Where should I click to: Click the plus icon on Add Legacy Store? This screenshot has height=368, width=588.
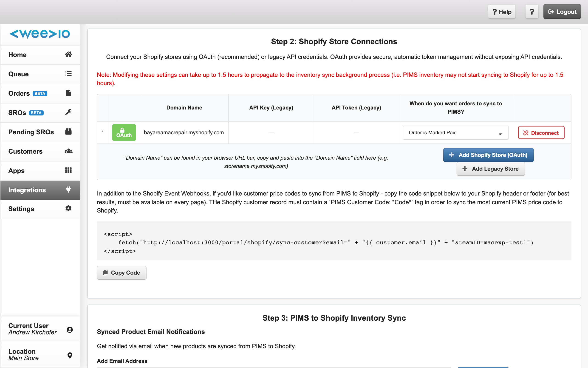point(465,169)
